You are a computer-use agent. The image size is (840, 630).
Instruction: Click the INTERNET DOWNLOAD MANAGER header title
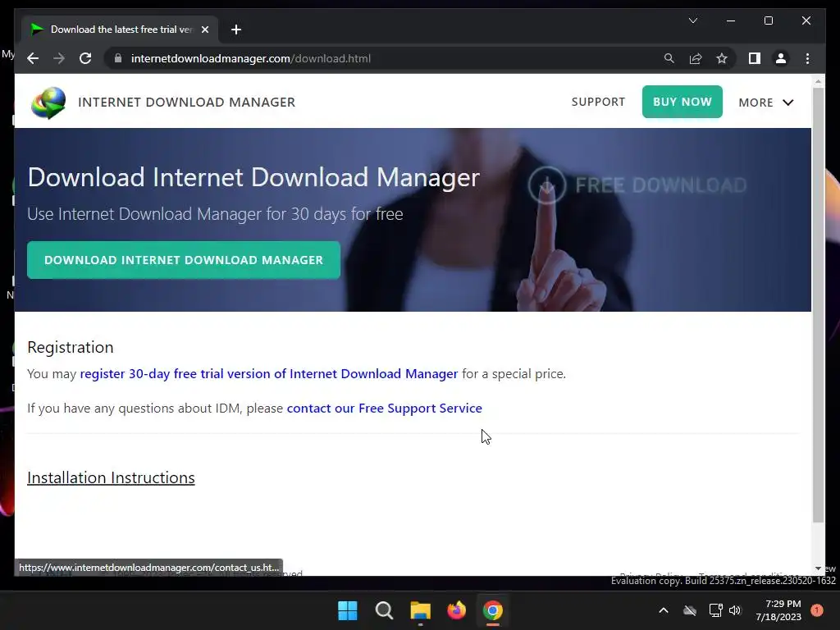coord(186,102)
